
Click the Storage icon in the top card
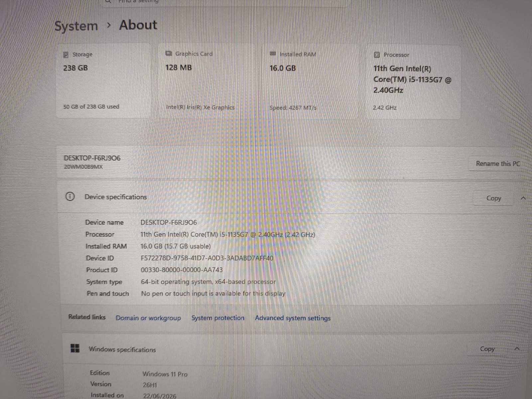[66, 54]
